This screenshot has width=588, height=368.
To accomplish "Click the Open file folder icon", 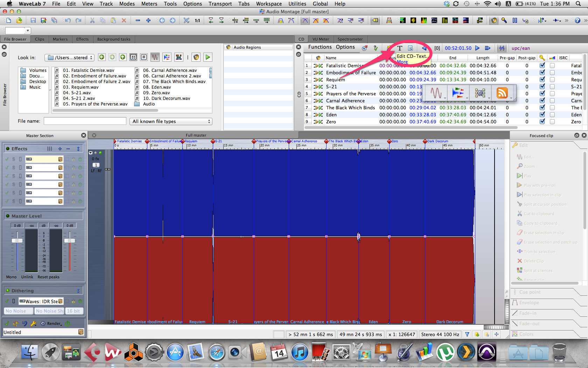I will coord(19,21).
